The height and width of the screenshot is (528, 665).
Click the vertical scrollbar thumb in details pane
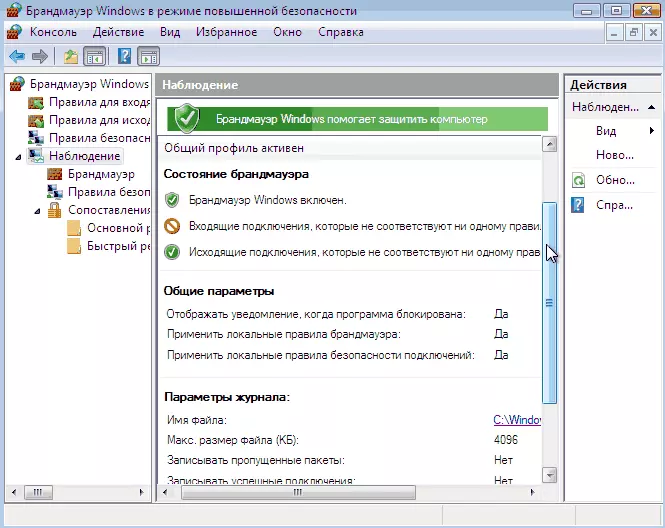(548, 300)
